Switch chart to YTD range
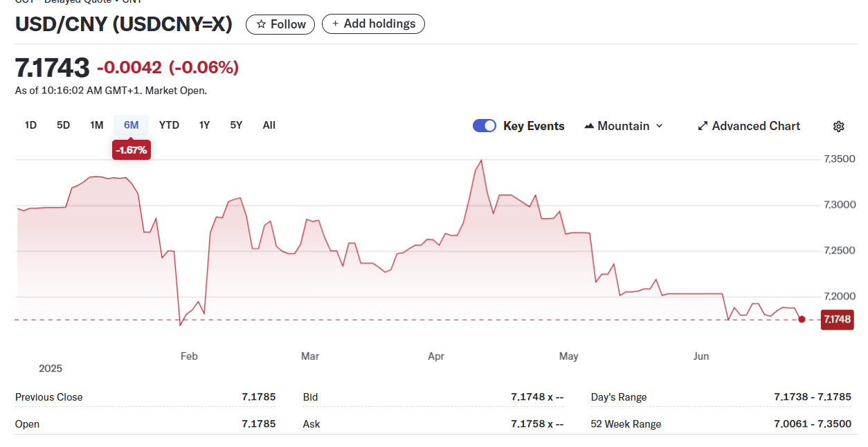The image size is (868, 447). tap(169, 125)
